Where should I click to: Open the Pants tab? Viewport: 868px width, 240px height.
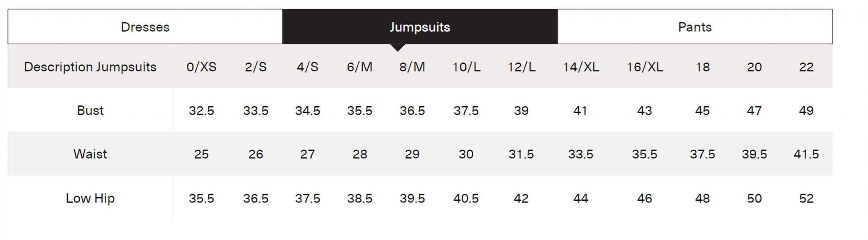point(694,27)
